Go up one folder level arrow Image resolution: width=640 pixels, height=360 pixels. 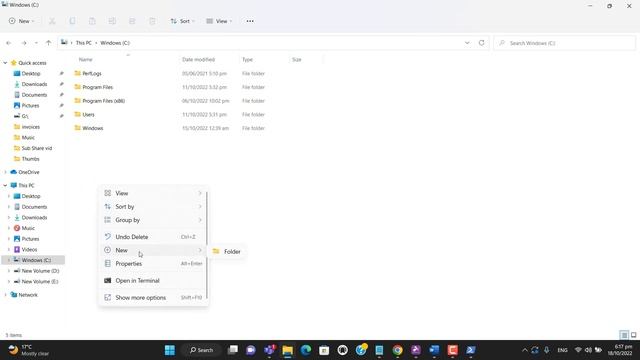coord(49,43)
